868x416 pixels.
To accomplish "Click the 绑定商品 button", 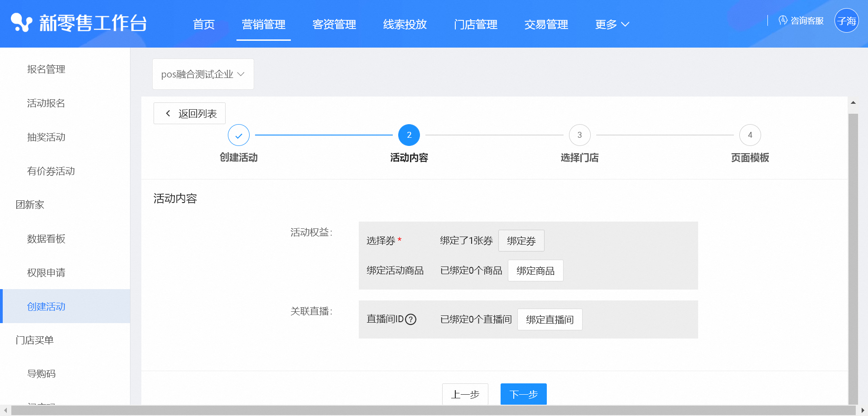I will [535, 271].
